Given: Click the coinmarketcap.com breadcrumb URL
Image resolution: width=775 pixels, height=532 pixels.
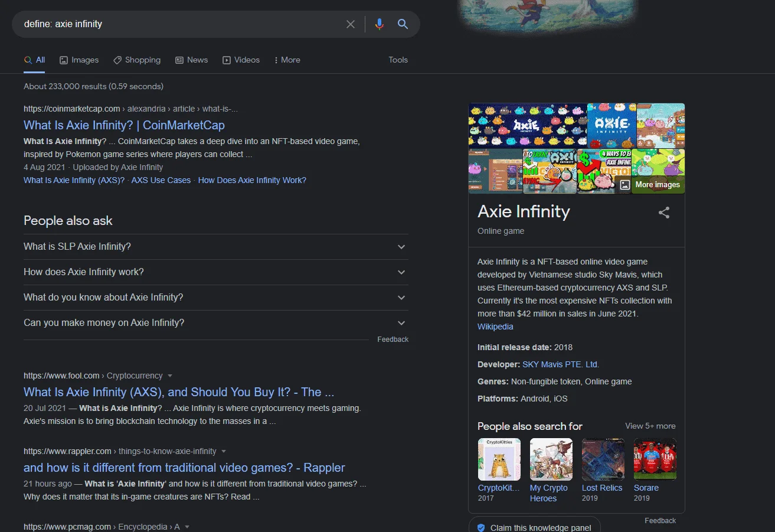Looking at the screenshot, I should tap(131, 109).
